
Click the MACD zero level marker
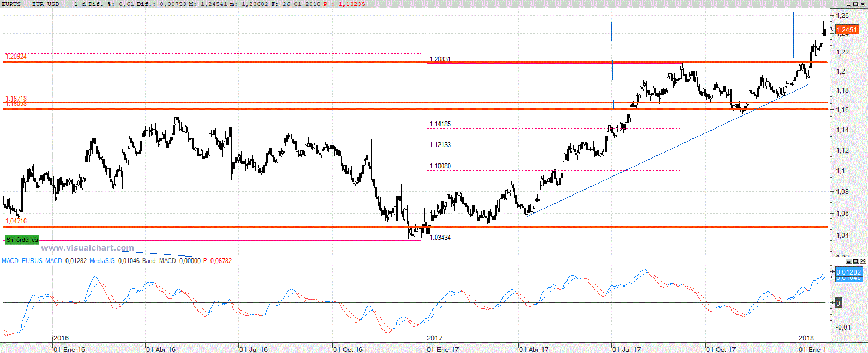839,303
